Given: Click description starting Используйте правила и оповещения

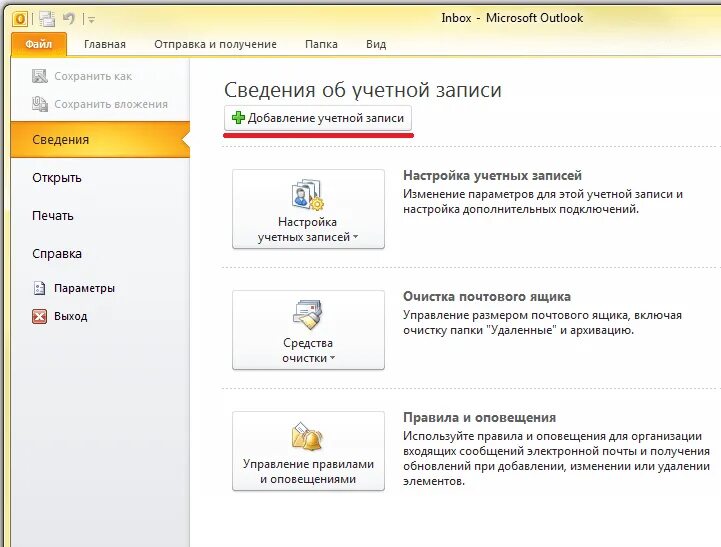Looking at the screenshot, I should click(556, 459).
